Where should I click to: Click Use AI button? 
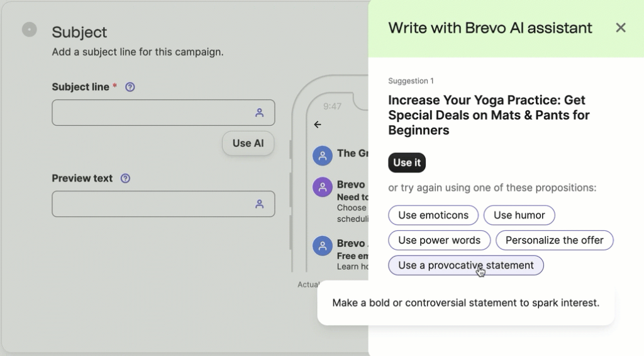point(248,143)
